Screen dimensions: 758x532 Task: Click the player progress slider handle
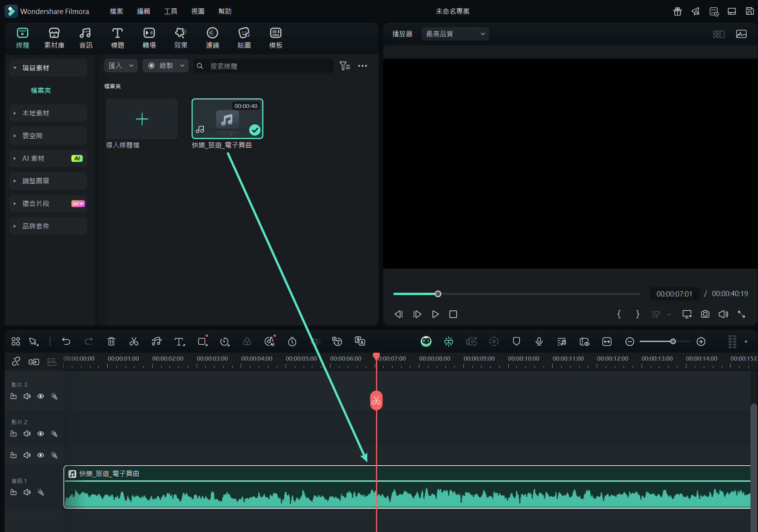pos(438,294)
